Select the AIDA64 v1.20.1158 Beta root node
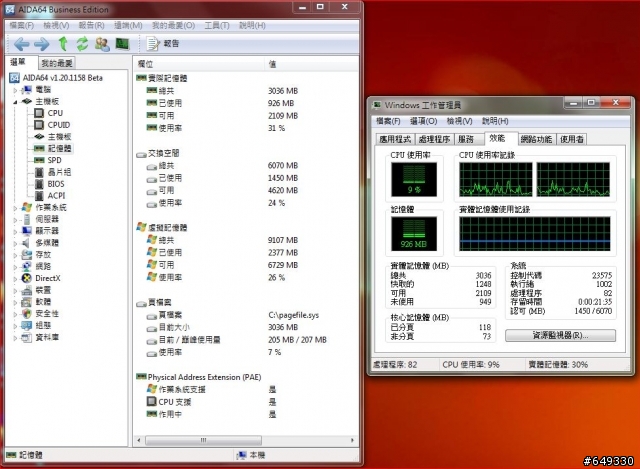The image size is (640, 469). [x=62, y=78]
